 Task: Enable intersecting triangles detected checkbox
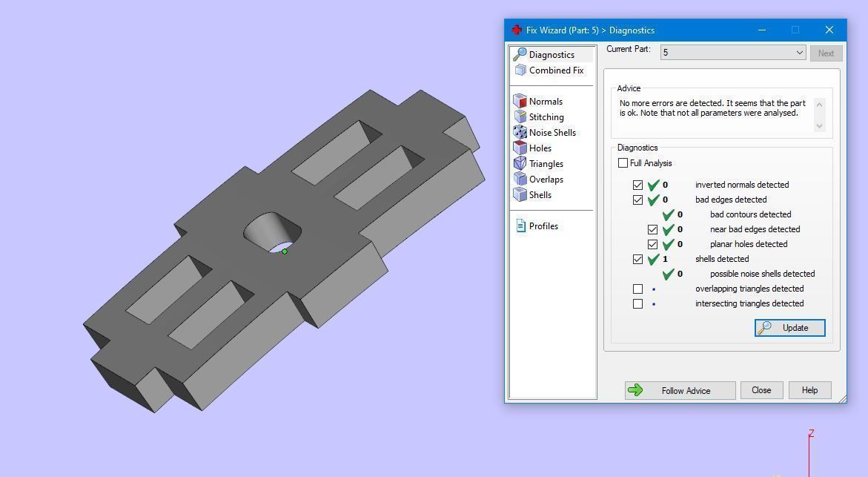point(637,303)
